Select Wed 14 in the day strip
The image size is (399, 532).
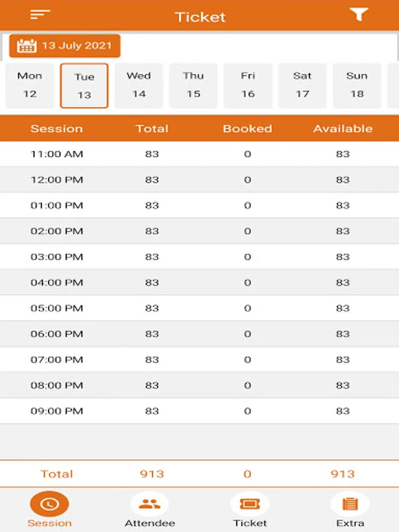click(x=139, y=86)
